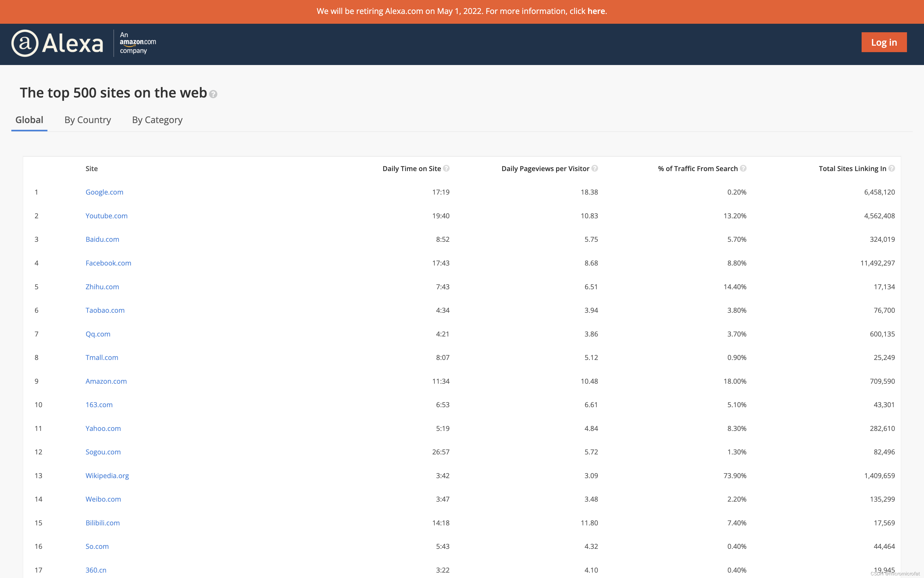Click the Daily Pageviews per Visitor header text
Viewport: 924px width, 578px height.
point(545,168)
